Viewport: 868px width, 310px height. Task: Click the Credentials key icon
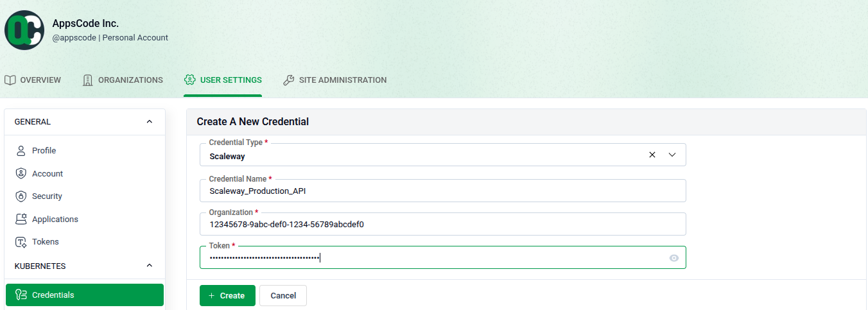pyautogui.click(x=21, y=295)
